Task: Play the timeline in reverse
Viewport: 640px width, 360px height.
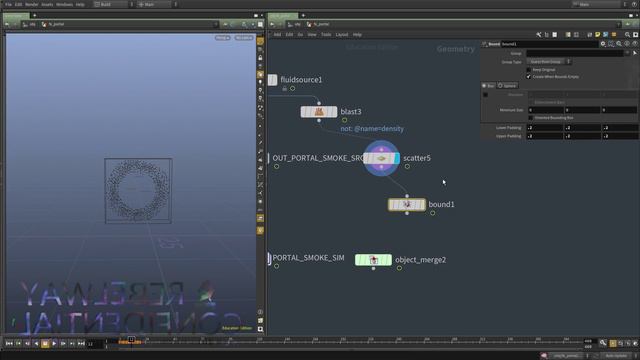Action: click(36, 344)
